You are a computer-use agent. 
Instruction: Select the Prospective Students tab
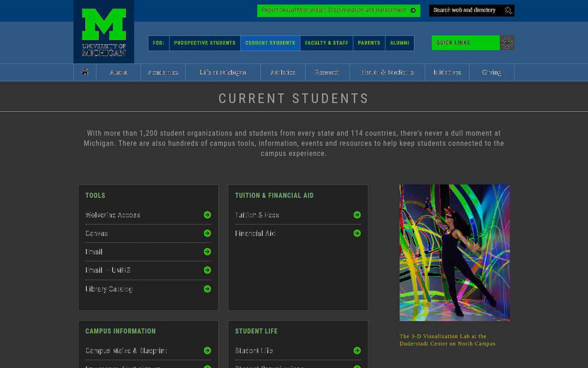click(205, 43)
